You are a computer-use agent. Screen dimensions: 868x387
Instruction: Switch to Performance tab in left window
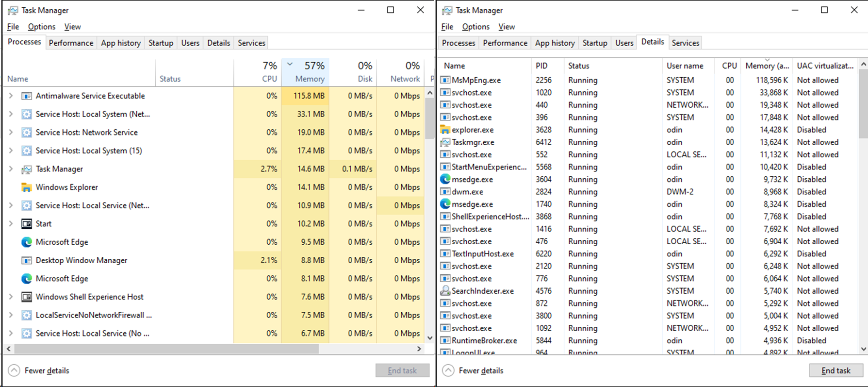click(71, 43)
